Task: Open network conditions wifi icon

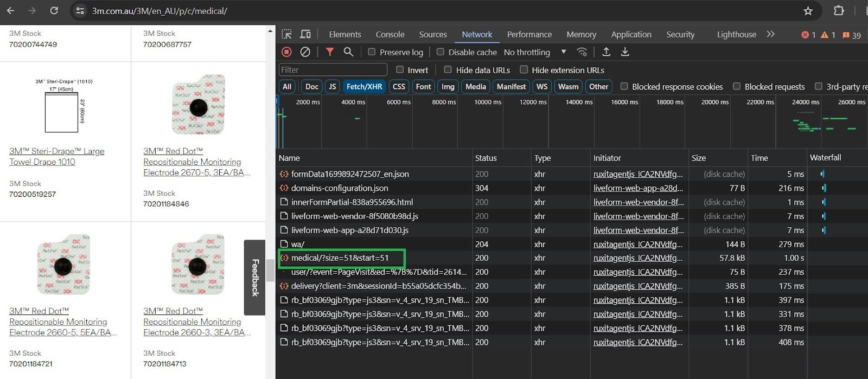Action: pyautogui.click(x=582, y=52)
